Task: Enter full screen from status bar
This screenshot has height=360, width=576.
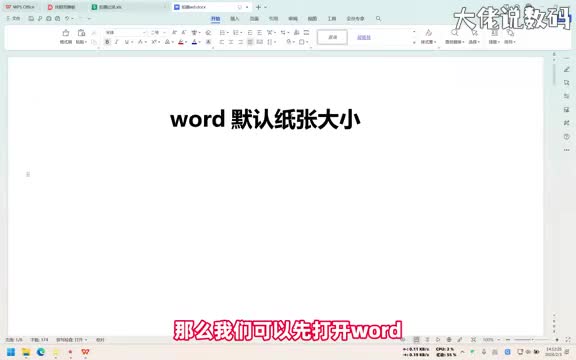Action: pyautogui.click(x=568, y=340)
